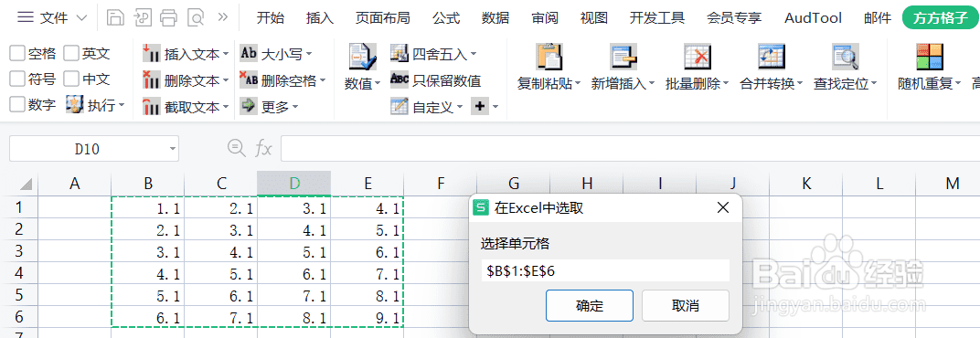The width and height of the screenshot is (980, 338).
Task: Click the $B$1:$E$6 range input field
Action: [x=605, y=270]
